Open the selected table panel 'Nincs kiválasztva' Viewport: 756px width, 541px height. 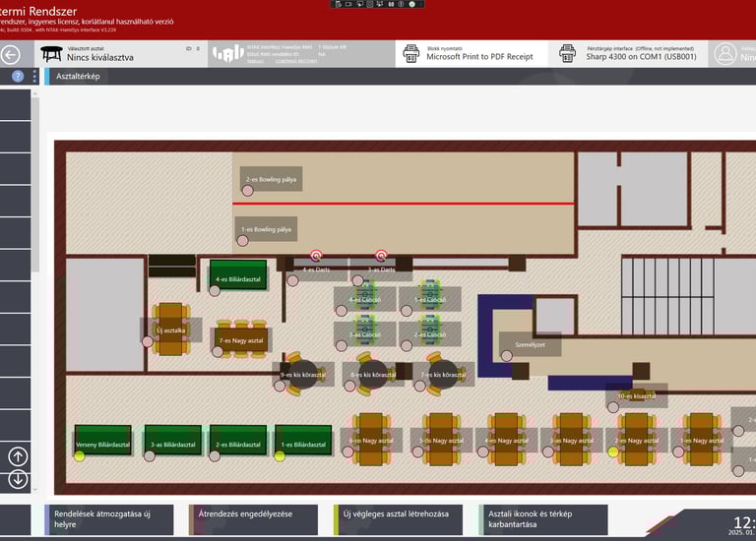[x=120, y=53]
